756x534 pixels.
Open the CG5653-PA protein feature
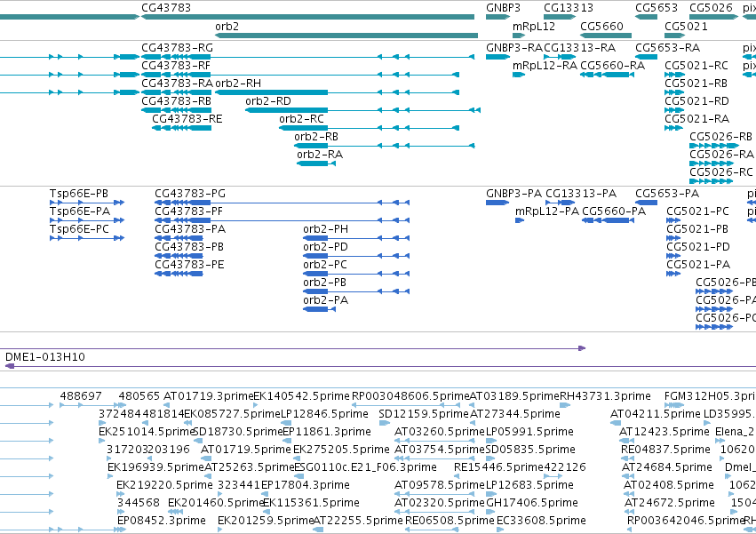(647, 203)
